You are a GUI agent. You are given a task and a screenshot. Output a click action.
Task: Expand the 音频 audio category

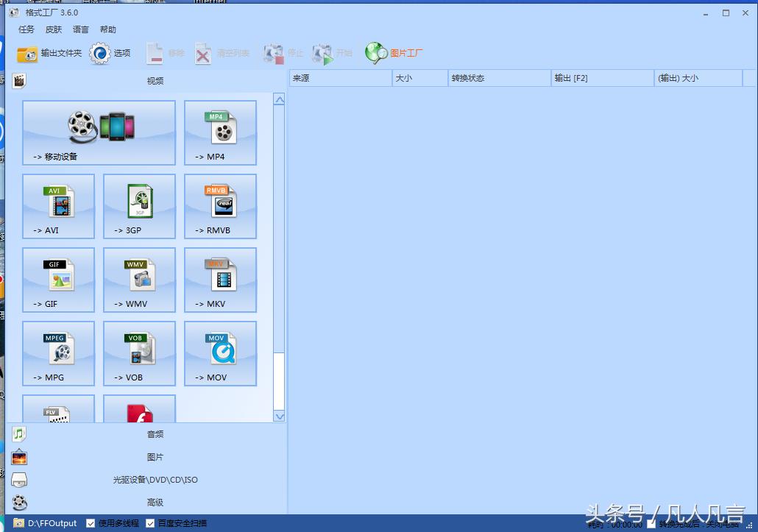click(147, 434)
